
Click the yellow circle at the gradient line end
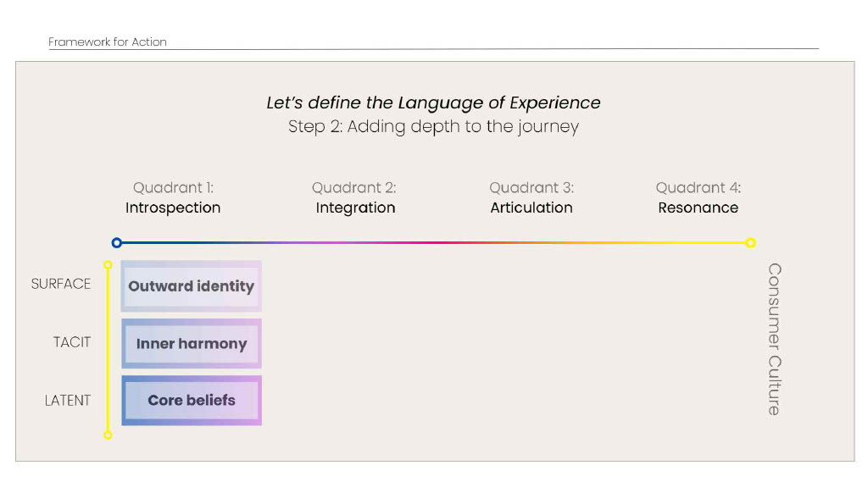(x=750, y=243)
